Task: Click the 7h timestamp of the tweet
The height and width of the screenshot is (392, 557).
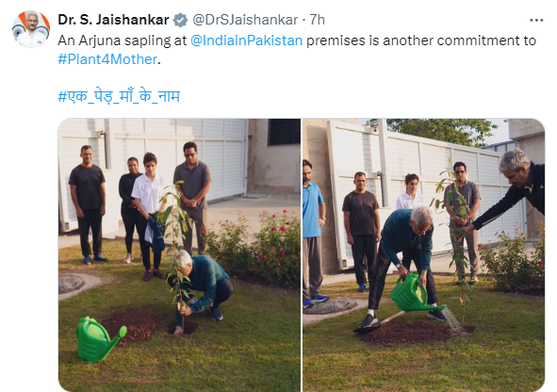Action: pyautogui.click(x=317, y=20)
